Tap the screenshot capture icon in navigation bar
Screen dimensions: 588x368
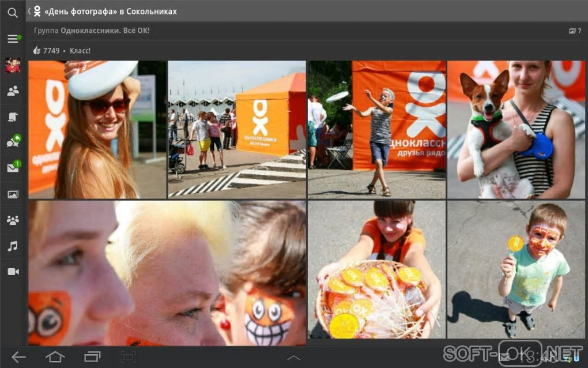(x=128, y=356)
